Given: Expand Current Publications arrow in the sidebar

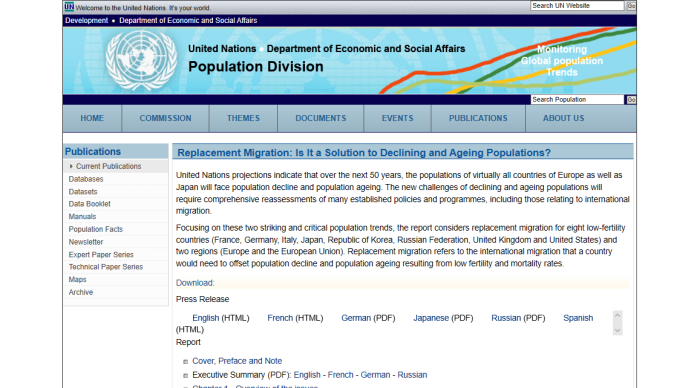Looking at the screenshot, I should coord(71,166).
